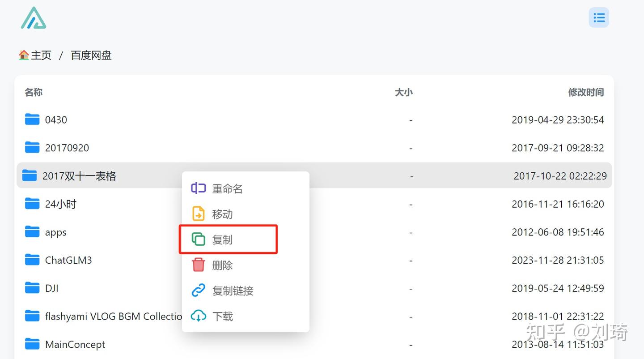Click the download cloud icon
644x359 pixels.
pos(198,316)
